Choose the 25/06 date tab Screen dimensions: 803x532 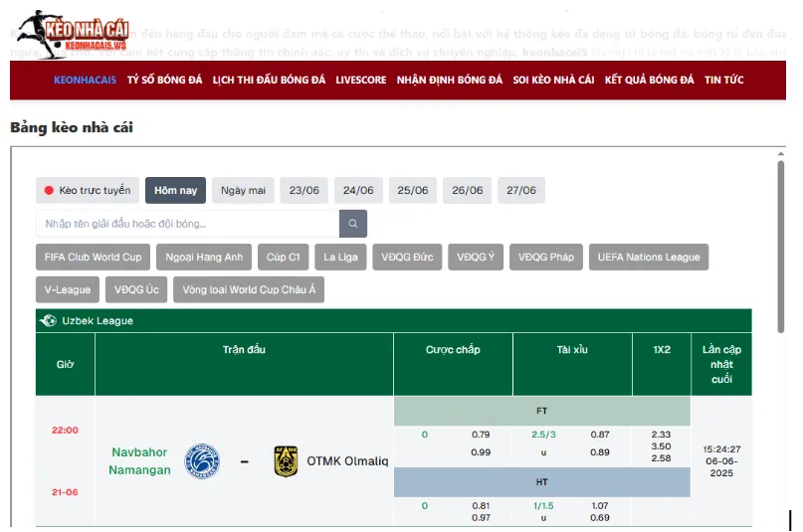(413, 190)
